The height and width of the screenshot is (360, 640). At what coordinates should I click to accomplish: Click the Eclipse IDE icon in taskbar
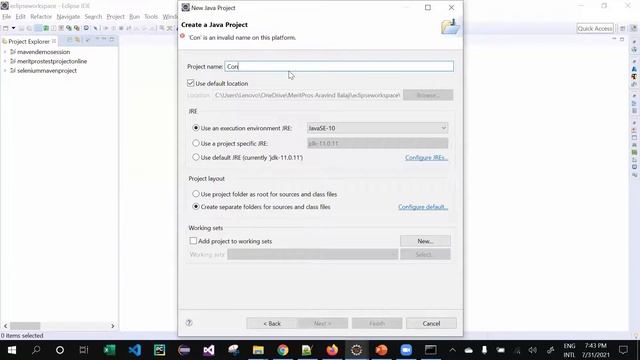coord(356,350)
